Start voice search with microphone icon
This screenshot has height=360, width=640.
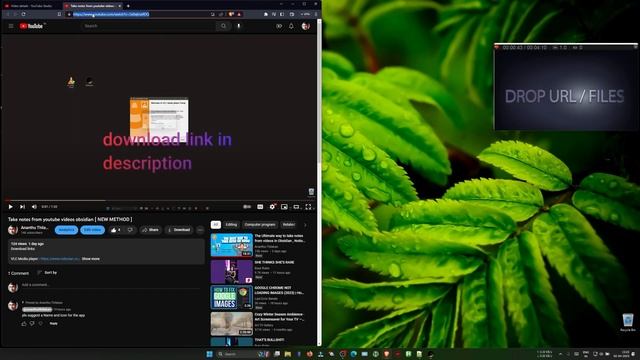(x=239, y=26)
